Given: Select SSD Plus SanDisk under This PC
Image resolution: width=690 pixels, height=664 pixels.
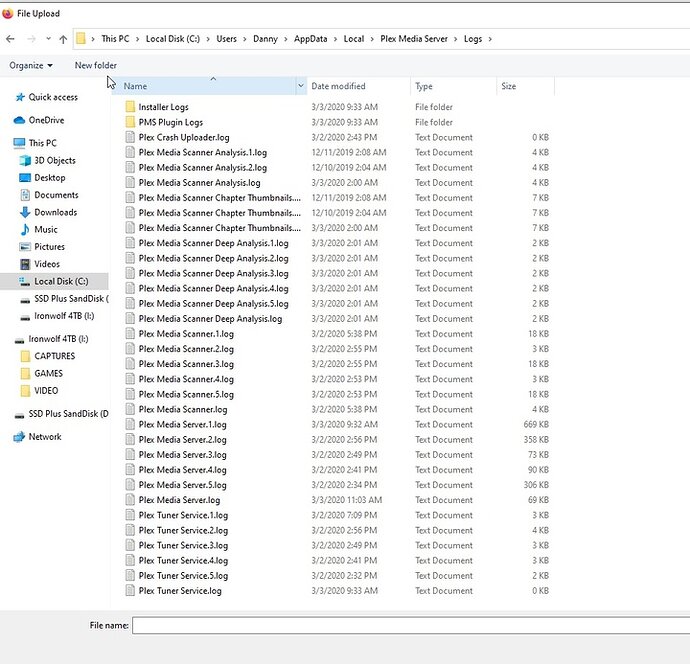Looking at the screenshot, I should point(71,299).
